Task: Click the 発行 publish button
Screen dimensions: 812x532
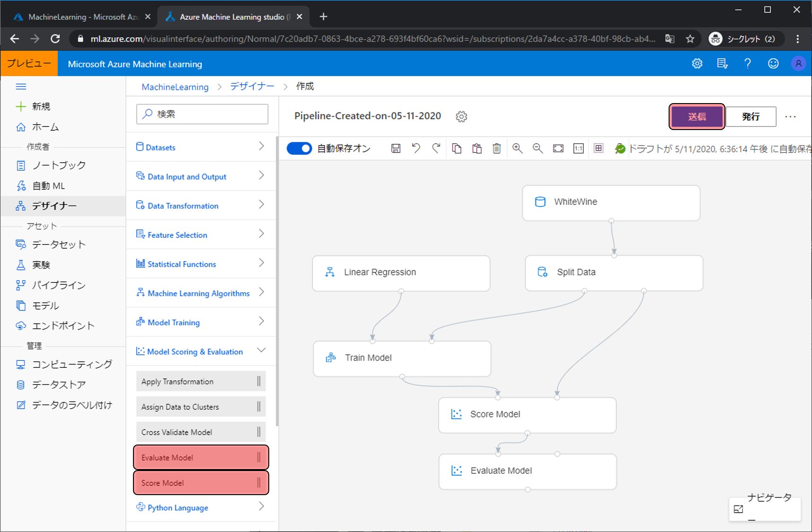Action: pos(750,117)
